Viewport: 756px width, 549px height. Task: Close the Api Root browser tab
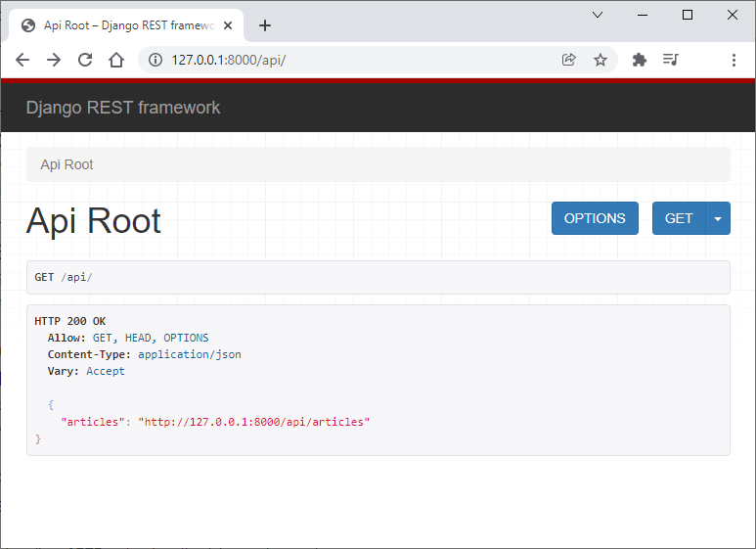click(228, 25)
